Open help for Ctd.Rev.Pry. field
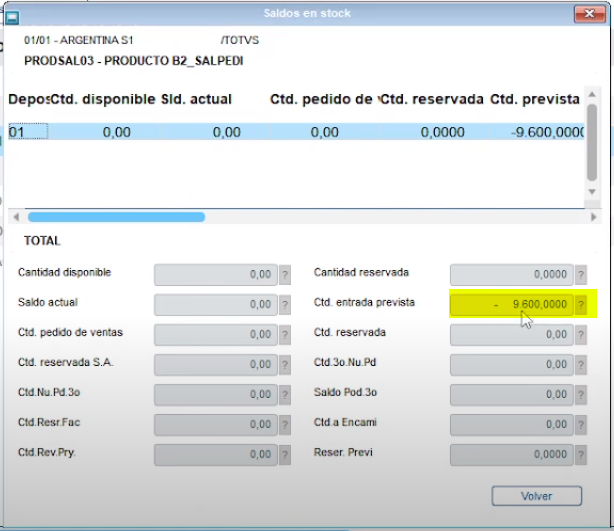Image resolution: width=614 pixels, height=531 pixels. pos(285,455)
